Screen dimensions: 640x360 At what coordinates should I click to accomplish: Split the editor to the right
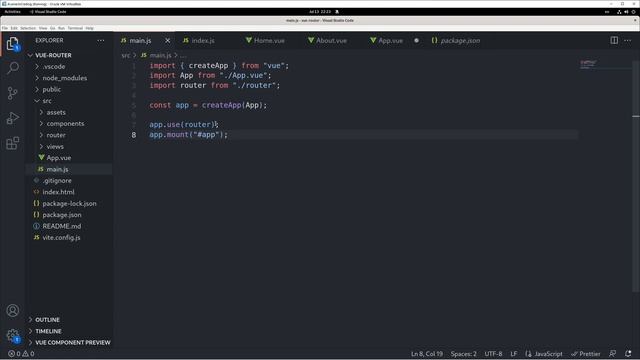point(614,40)
